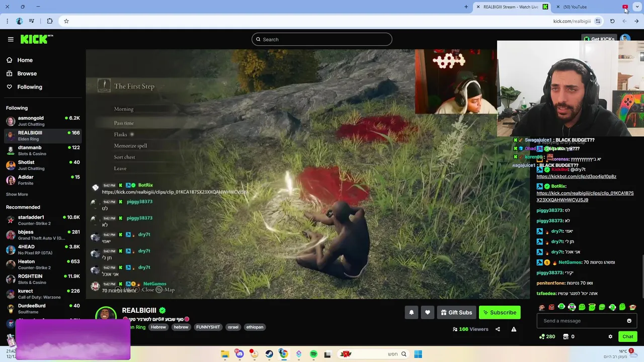Report the stream with the warning icon
Image resolution: width=644 pixels, height=362 pixels.
514,329
